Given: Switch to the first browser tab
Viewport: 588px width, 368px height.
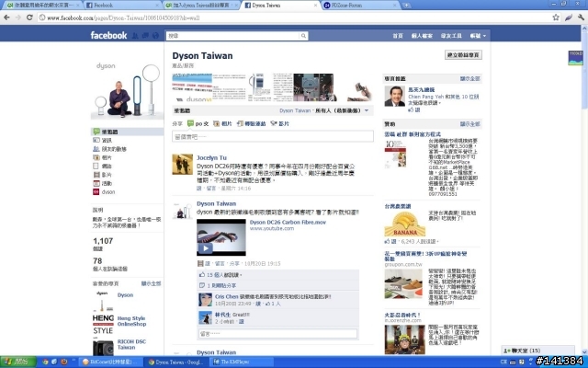Looking at the screenshot, I should click(42, 6).
